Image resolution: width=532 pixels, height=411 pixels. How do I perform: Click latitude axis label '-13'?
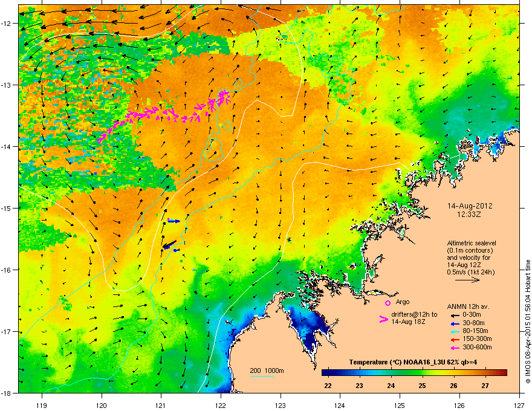click(7, 85)
